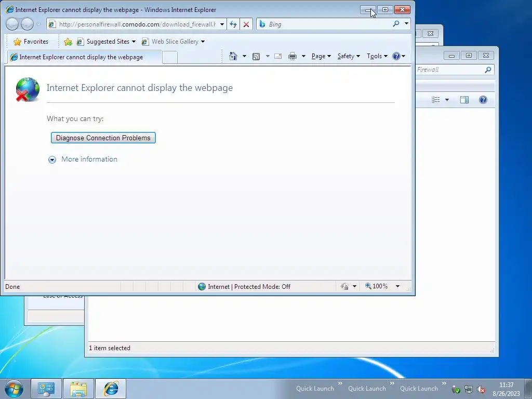Expand More information section
Screen dimensions: 532x399
[83, 159]
